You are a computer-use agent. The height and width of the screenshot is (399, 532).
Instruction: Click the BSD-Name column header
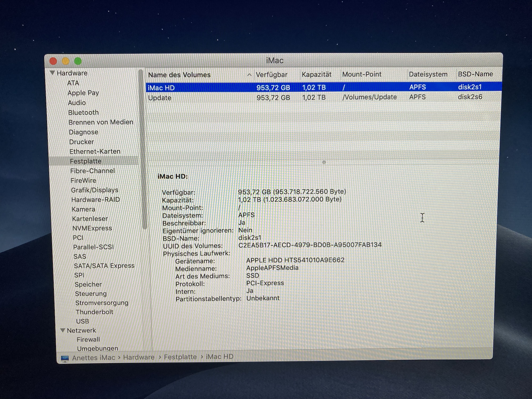[475, 74]
